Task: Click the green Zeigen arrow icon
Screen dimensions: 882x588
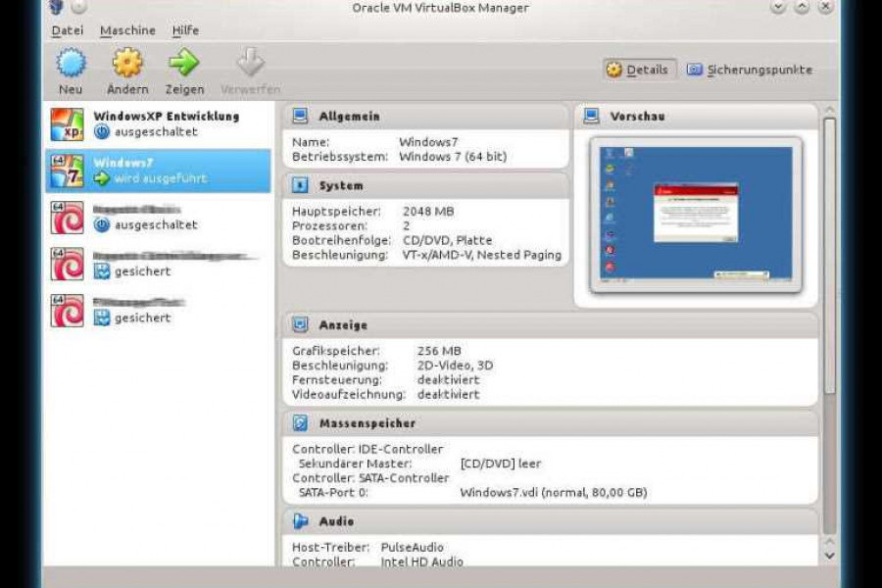Action: click(184, 63)
